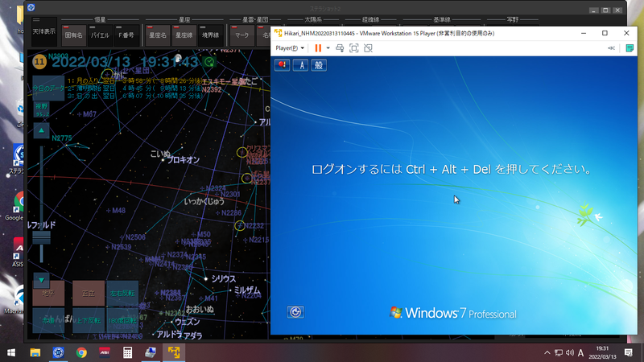644x362 pixels.
Task: Click the 視野 field of view button
Action: click(42, 109)
